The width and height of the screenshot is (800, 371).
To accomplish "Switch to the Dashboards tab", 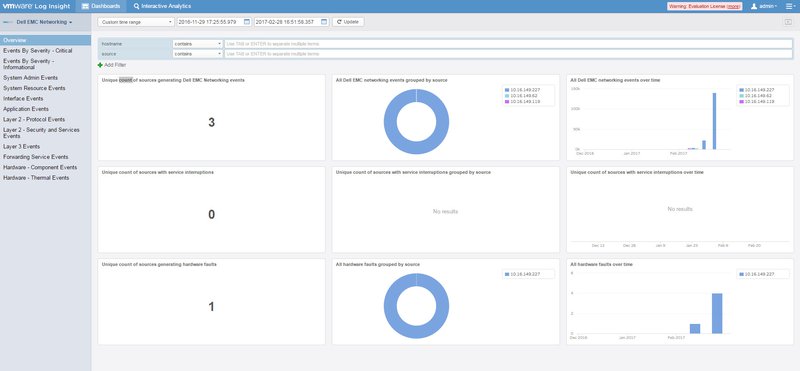I will pos(101,6).
